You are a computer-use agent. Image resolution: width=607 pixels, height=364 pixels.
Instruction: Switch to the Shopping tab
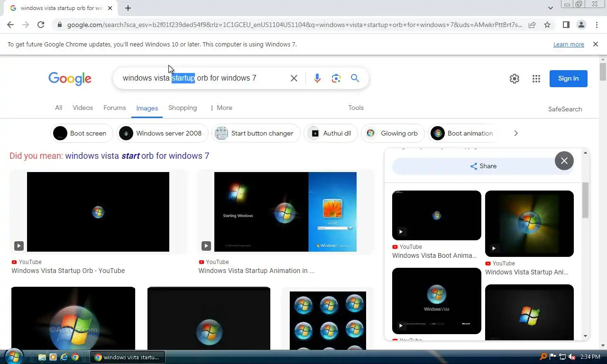183,108
